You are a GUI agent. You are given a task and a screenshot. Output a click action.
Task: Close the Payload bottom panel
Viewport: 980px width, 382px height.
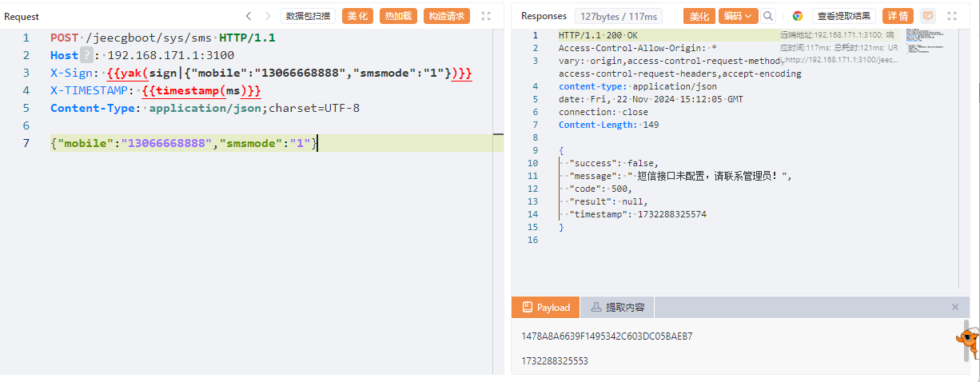point(954,307)
